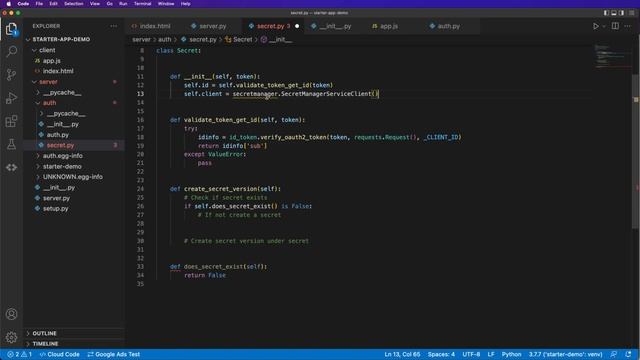This screenshot has width=640, height=360.
Task: Open the View menu
Action: 95,4
